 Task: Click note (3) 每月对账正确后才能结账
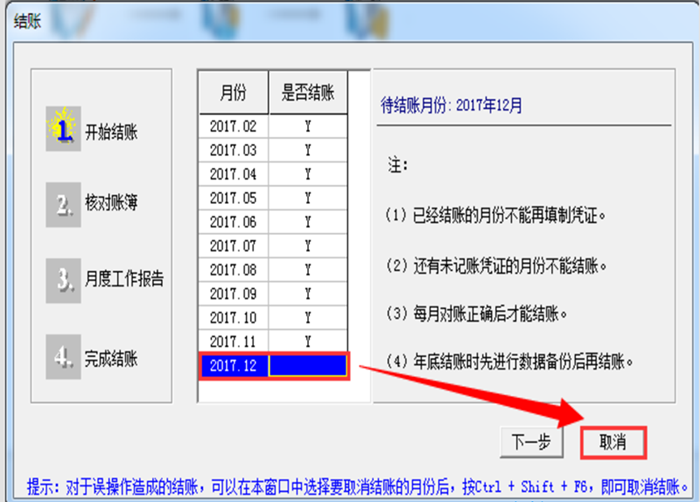(x=476, y=314)
